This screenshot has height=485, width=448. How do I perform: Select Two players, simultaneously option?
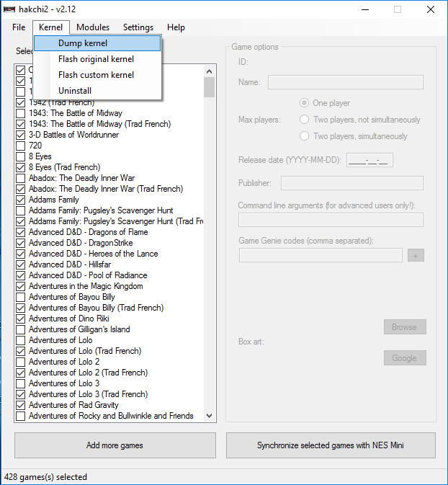(304, 136)
